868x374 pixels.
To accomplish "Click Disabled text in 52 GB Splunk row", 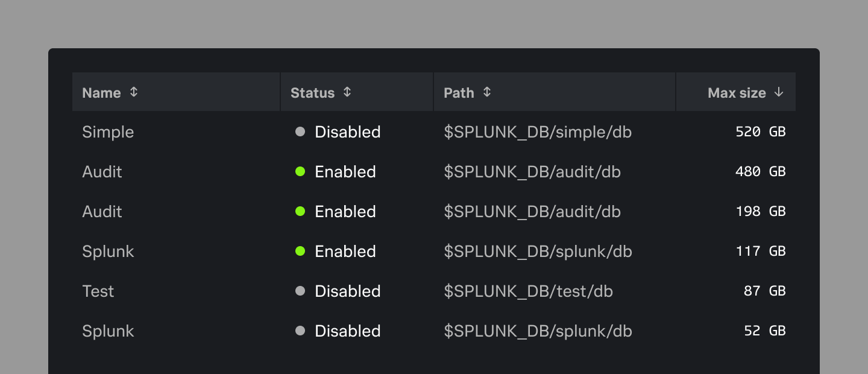I will (x=347, y=331).
